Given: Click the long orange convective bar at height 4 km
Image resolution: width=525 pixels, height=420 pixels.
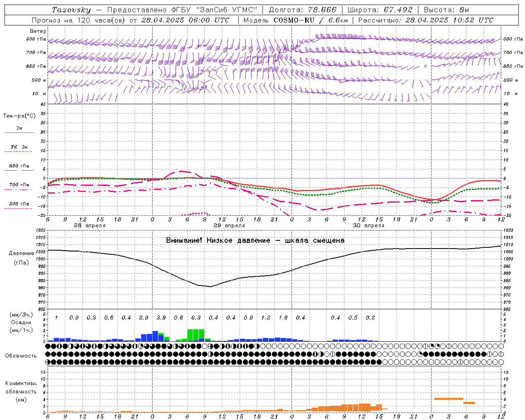Looking at the screenshot, I should pyautogui.click(x=449, y=399).
